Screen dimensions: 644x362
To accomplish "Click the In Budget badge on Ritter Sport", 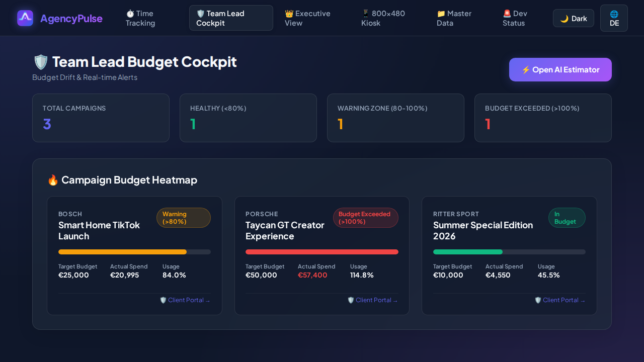I will coord(567,218).
